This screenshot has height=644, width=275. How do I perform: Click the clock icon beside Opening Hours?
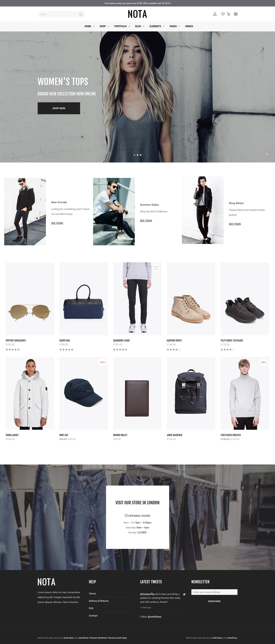[126, 516]
